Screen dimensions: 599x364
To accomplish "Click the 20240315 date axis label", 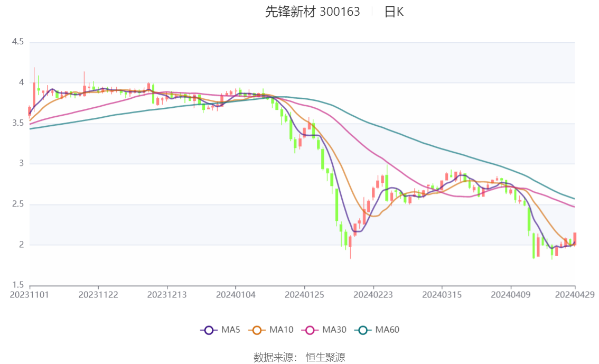I will click(442, 294).
